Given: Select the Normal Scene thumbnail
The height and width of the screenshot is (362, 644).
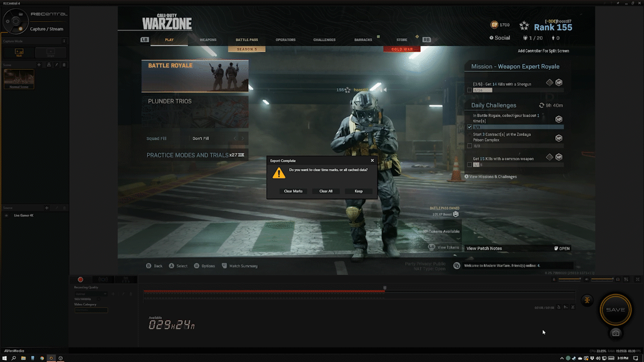Looking at the screenshot, I should (19, 79).
